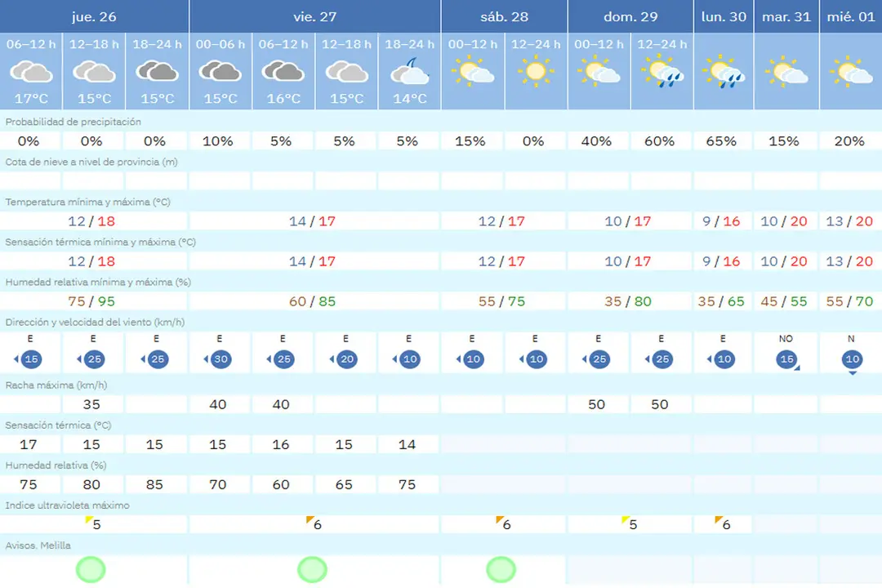This screenshot has height=588, width=882.
Task: Click the 9 / 16 temperature in Temperatura mínima y máxima row
Action: tap(721, 221)
